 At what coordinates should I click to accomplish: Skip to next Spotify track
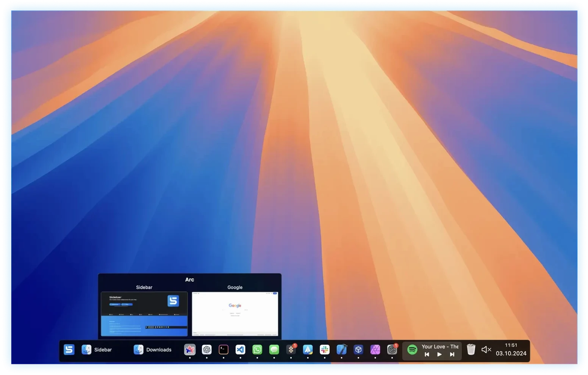452,355
